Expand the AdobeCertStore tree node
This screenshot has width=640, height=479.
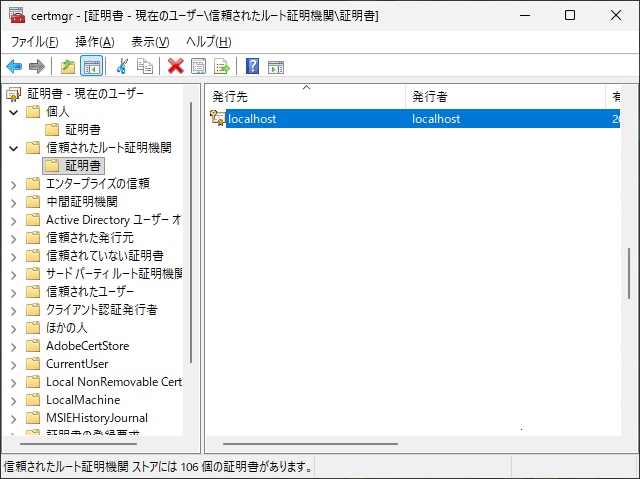click(x=14, y=346)
